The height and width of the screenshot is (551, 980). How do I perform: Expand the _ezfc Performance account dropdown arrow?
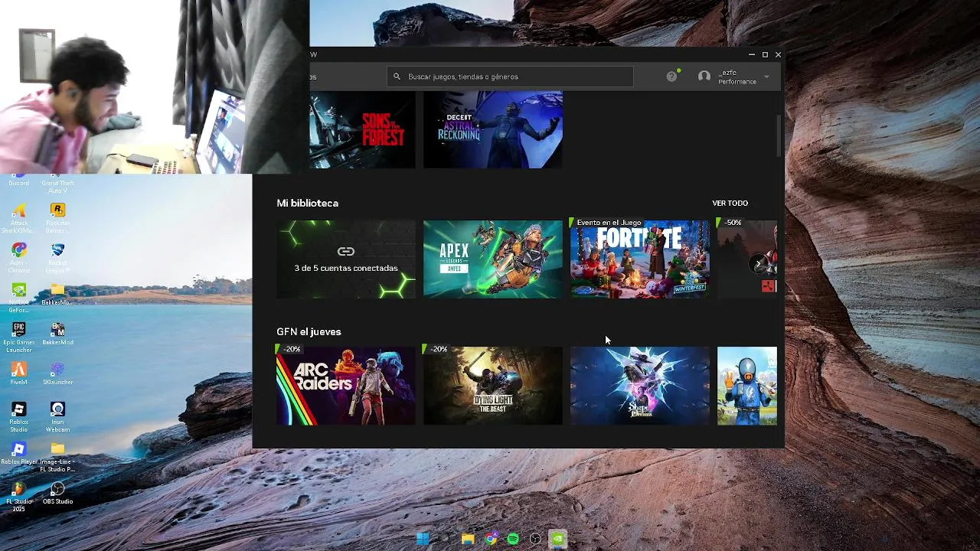click(766, 77)
